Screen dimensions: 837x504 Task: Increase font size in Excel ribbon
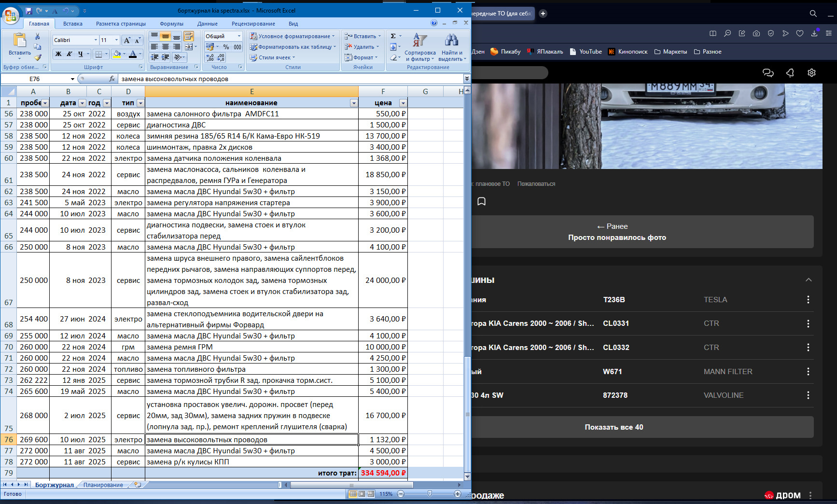127,40
